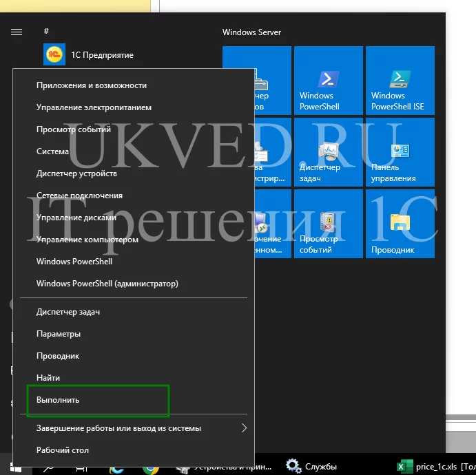The height and width of the screenshot is (475, 476).
Task: Open Приложения и возможности from context menu
Action: tap(134, 85)
